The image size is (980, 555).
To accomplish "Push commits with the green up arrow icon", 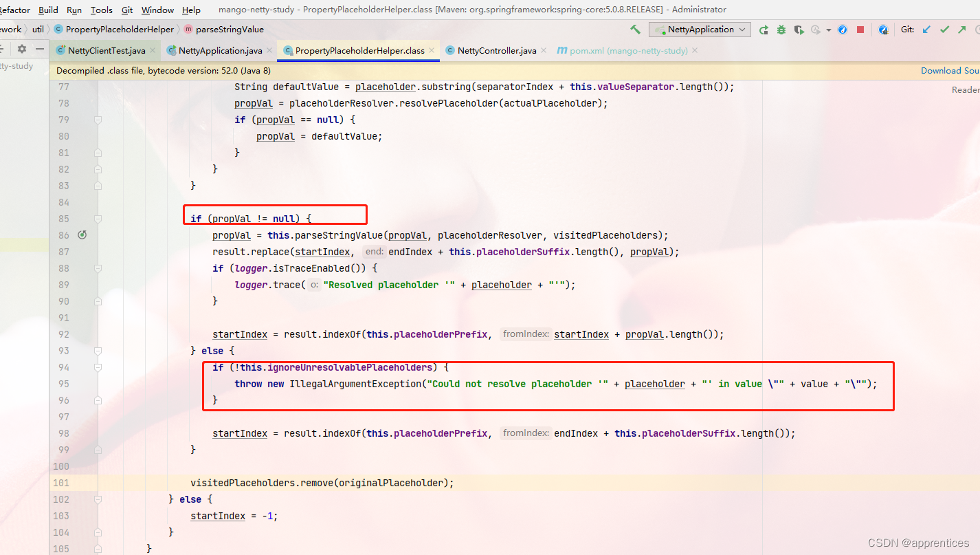I will coord(961,30).
